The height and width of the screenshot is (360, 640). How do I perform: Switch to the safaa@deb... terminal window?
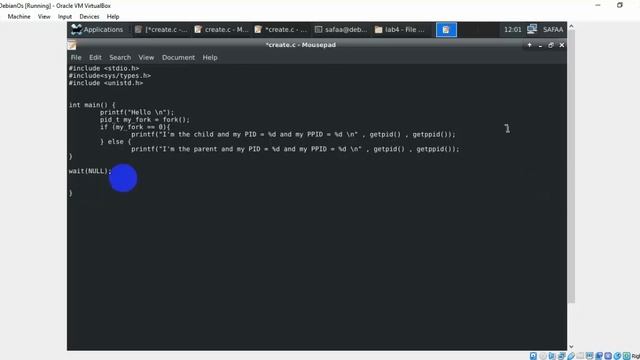tap(341, 29)
